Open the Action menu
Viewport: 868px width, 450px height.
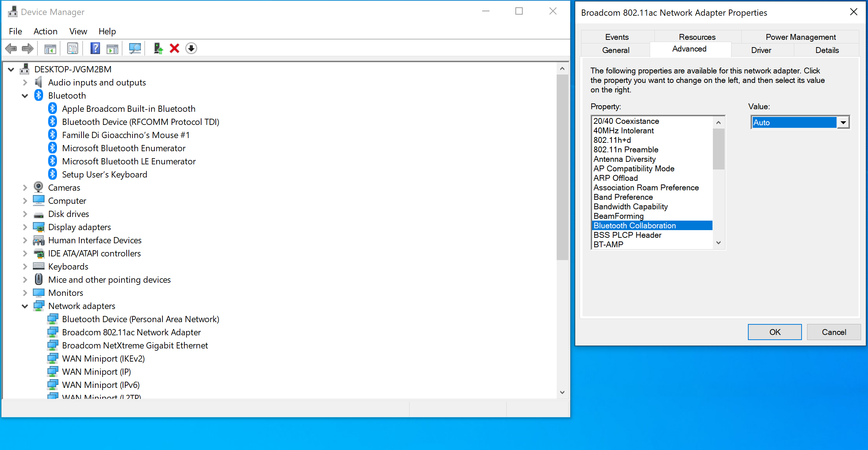pos(45,31)
